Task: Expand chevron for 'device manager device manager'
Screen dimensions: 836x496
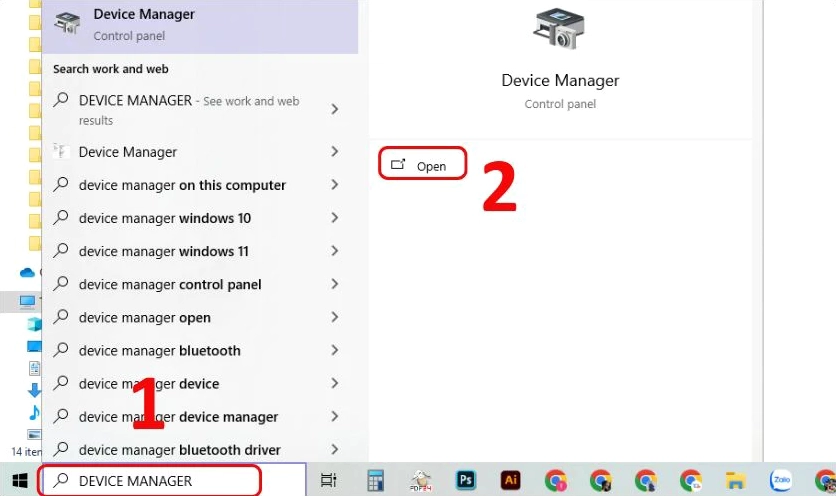Action: pyautogui.click(x=335, y=416)
